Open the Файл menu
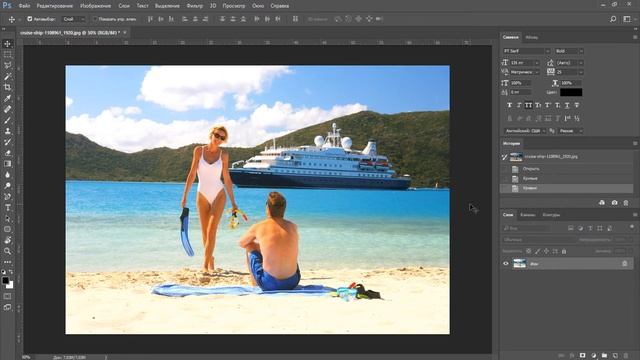The image size is (640, 360). tap(24, 6)
